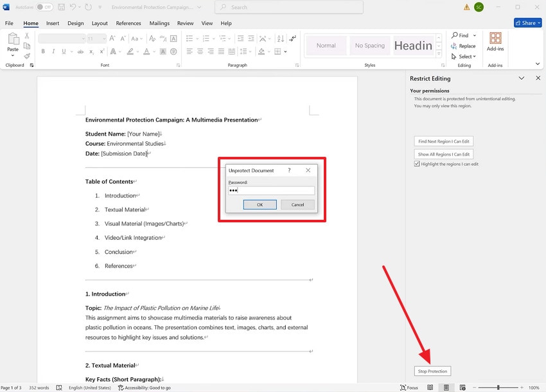Expand the Find dropdown arrow

click(475, 35)
